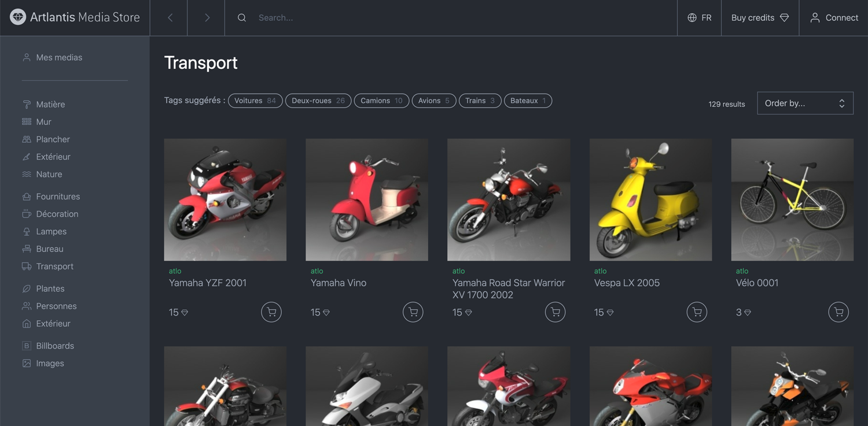The width and height of the screenshot is (868, 426).
Task: Open Mes medias in the sidebar
Action: click(x=59, y=57)
